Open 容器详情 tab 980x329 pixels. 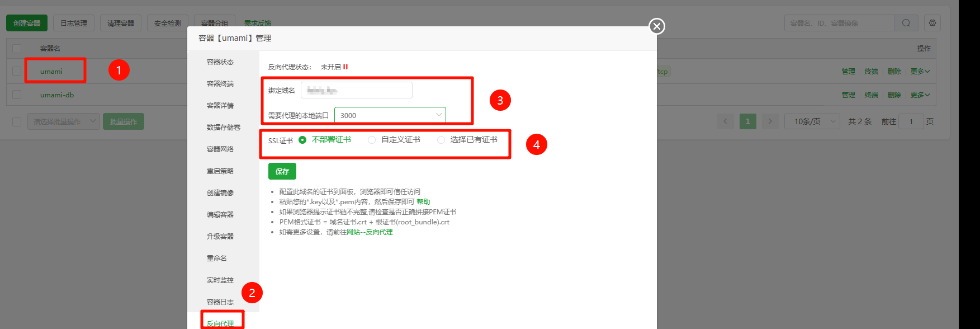220,106
